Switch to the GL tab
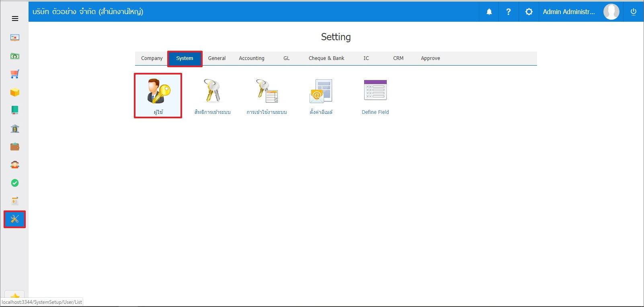 click(x=287, y=58)
